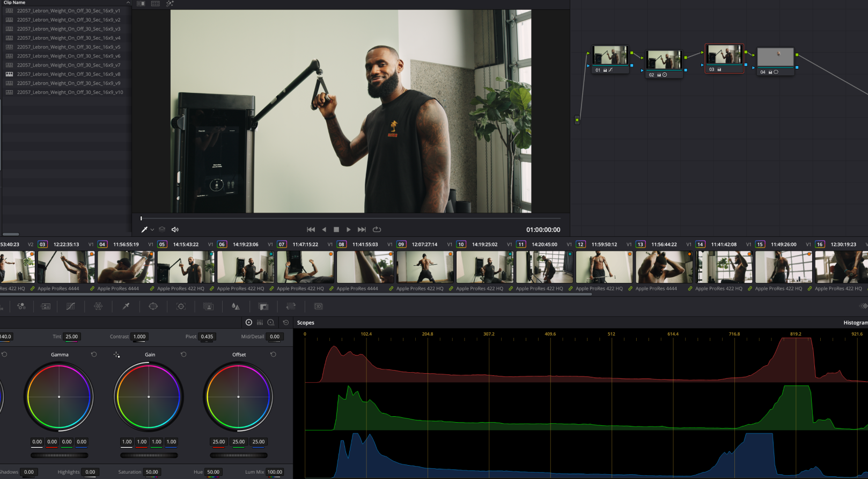The width and height of the screenshot is (868, 479).
Task: Switch to primaries color bars mode
Action: tap(260, 322)
